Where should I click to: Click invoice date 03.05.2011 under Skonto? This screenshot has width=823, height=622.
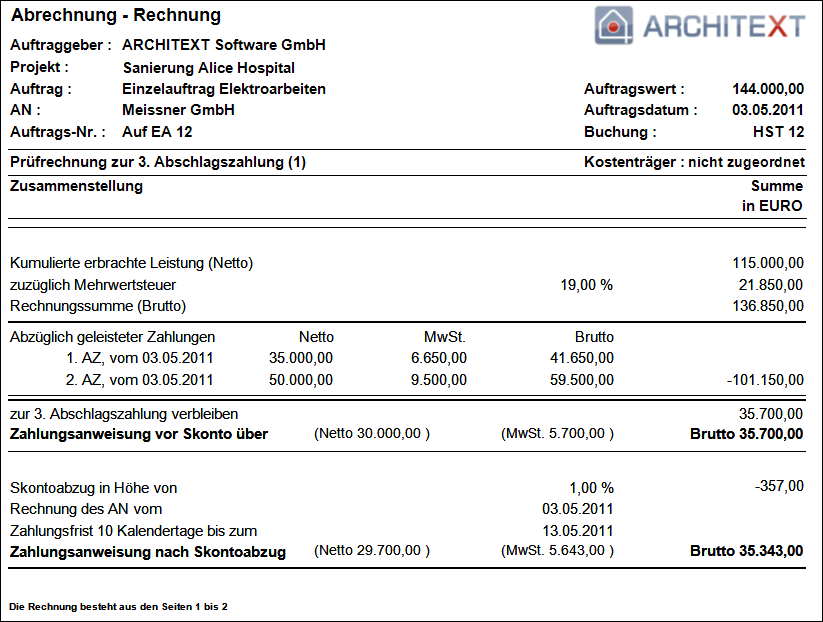pos(578,509)
